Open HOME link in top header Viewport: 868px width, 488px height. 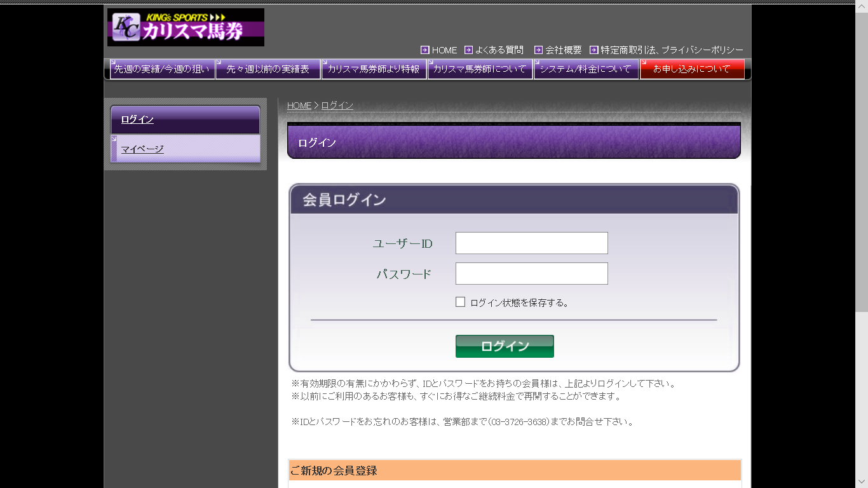click(444, 50)
